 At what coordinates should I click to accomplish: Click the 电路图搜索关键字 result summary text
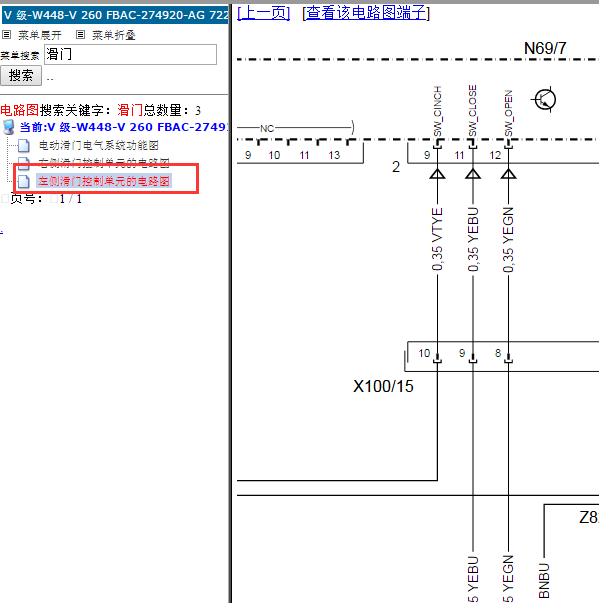click(x=100, y=110)
